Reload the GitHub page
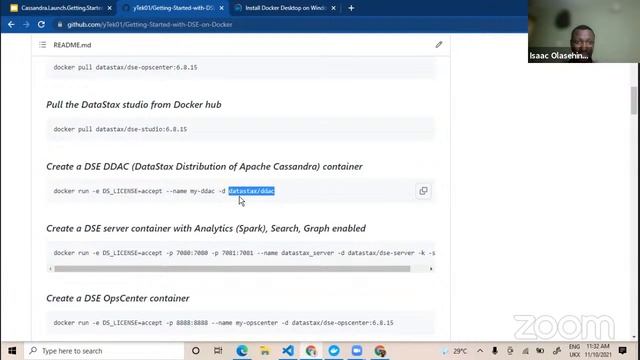640x360 pixels. (41, 24)
